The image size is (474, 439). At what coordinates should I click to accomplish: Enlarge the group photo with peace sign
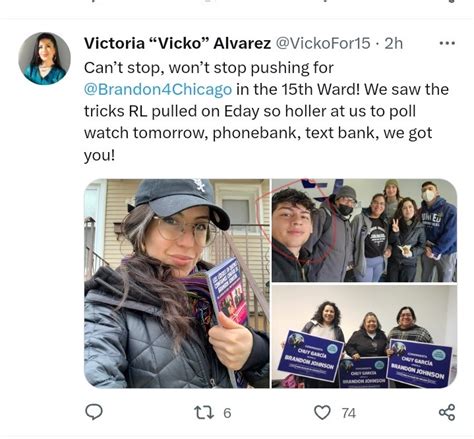click(364, 230)
